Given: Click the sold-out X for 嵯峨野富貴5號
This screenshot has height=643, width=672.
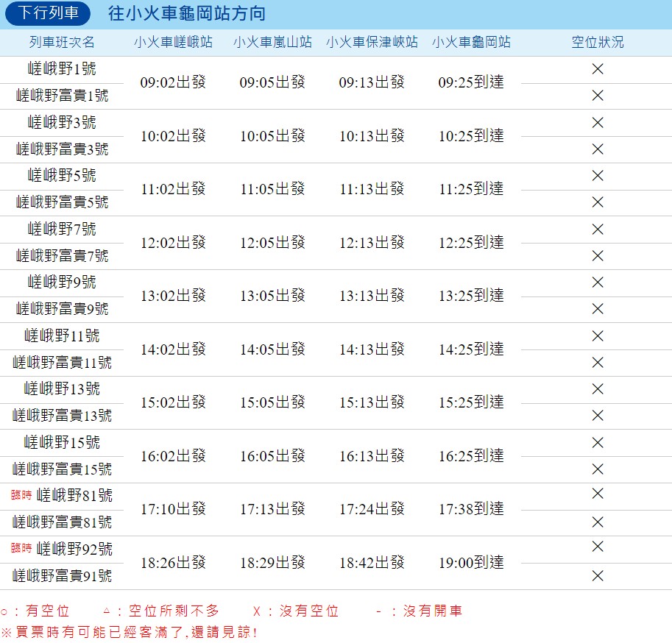Looking at the screenshot, I should pos(598,202).
